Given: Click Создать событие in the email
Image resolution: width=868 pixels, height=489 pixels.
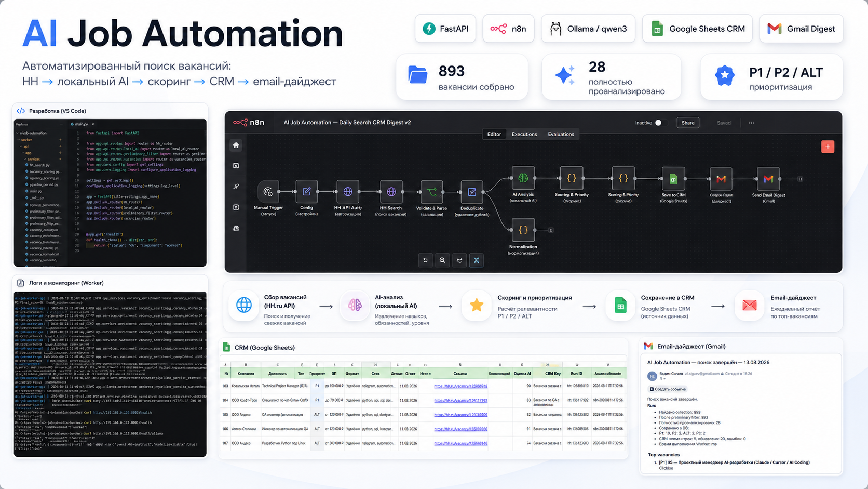Looking at the screenshot, I should click(668, 389).
